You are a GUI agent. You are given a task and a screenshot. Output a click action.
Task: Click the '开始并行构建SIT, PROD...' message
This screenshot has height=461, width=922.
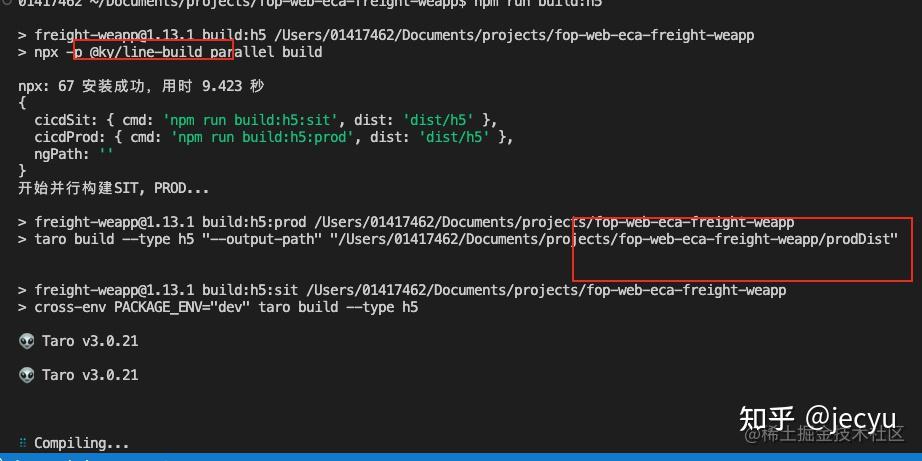tap(113, 189)
